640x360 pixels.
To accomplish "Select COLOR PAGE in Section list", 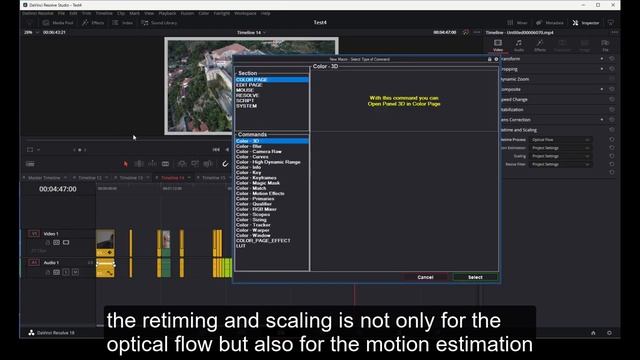I will point(271,80).
